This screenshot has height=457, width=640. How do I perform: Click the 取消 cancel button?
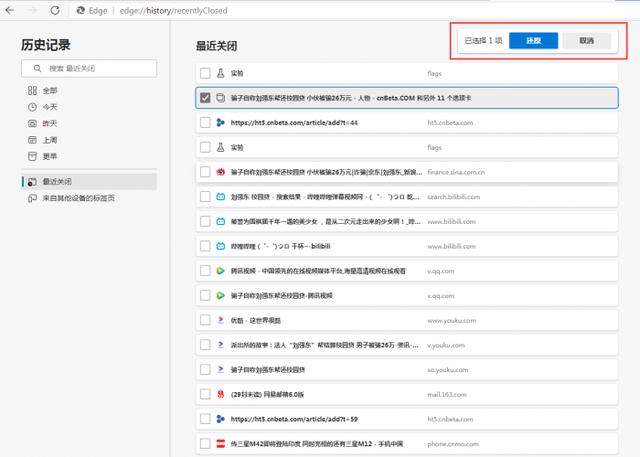coord(587,40)
